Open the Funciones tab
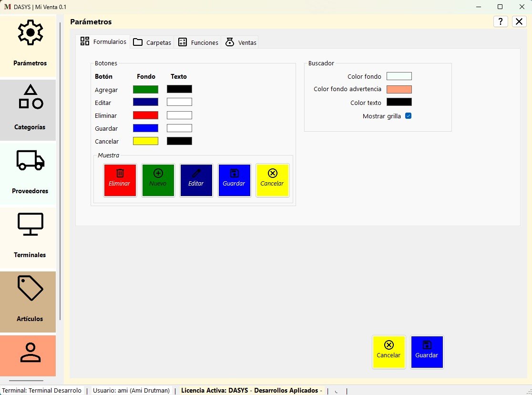 pos(198,42)
